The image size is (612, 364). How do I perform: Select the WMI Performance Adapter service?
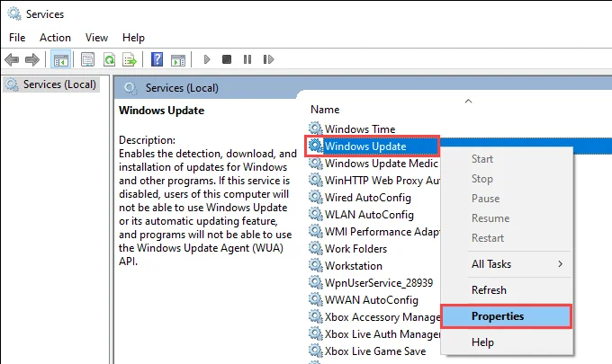(x=382, y=232)
